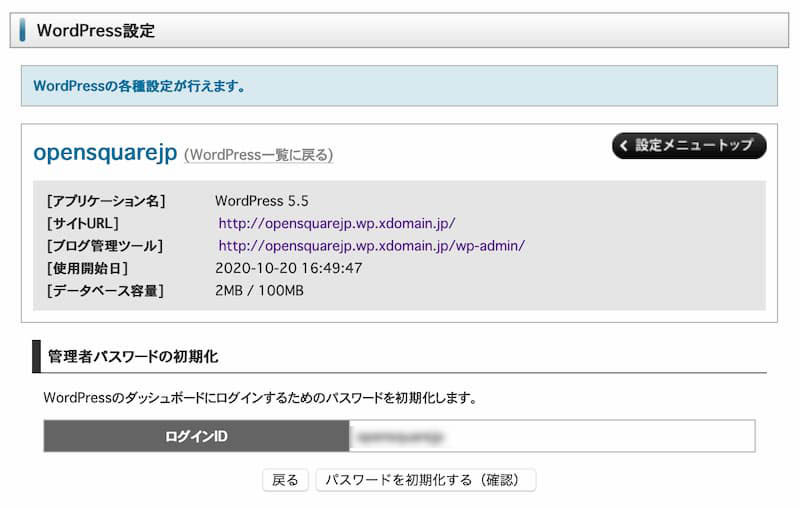
Task: Click the blurred login ID value field
Action: (x=552, y=436)
